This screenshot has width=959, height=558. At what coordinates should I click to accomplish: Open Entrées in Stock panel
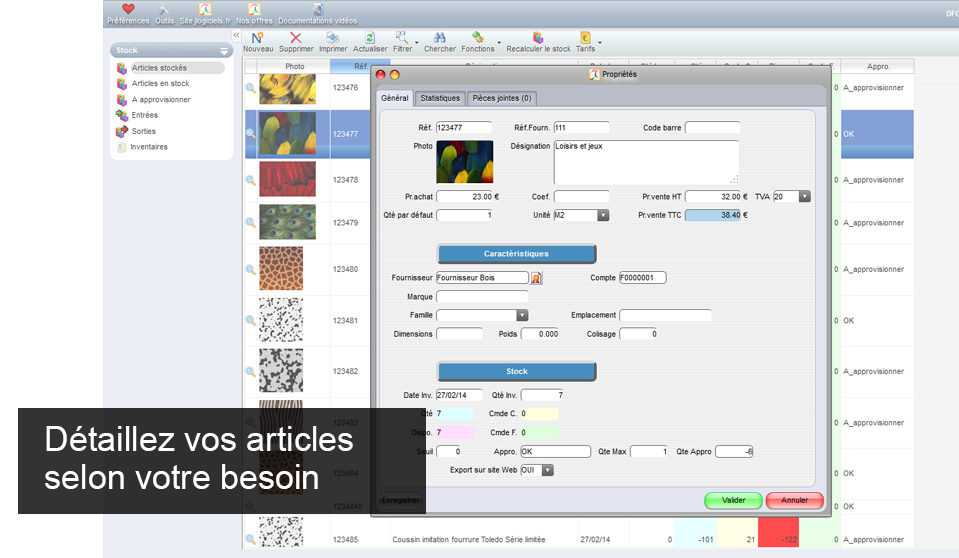tap(144, 115)
